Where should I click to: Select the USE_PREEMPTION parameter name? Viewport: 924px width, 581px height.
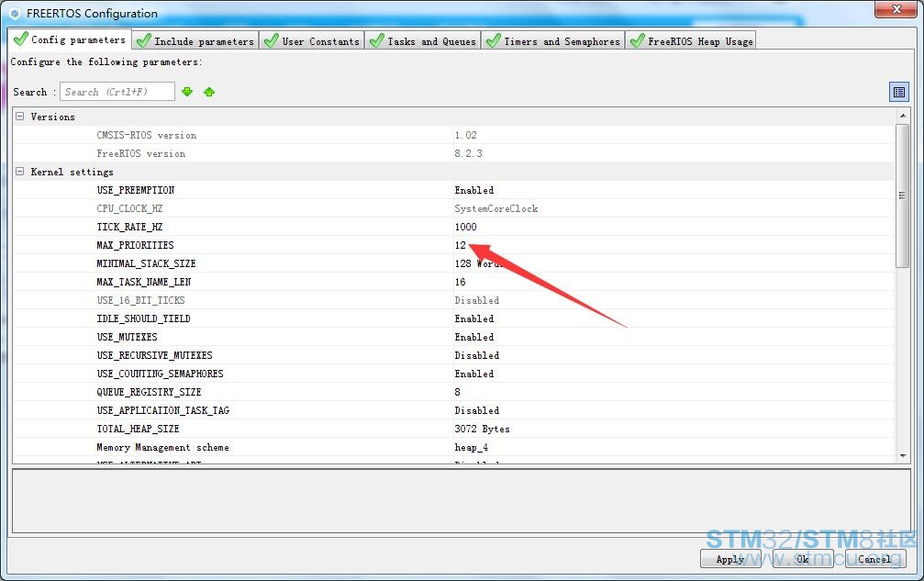click(x=136, y=190)
